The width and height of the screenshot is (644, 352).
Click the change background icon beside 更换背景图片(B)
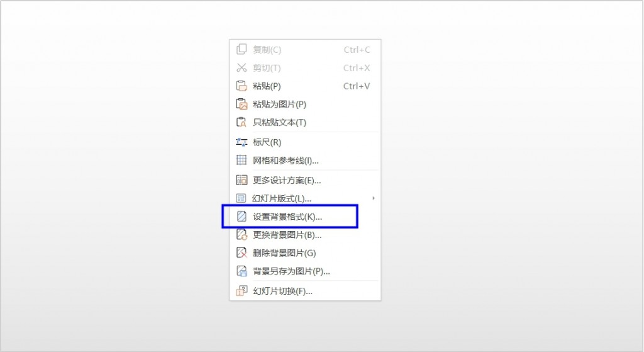[241, 235]
